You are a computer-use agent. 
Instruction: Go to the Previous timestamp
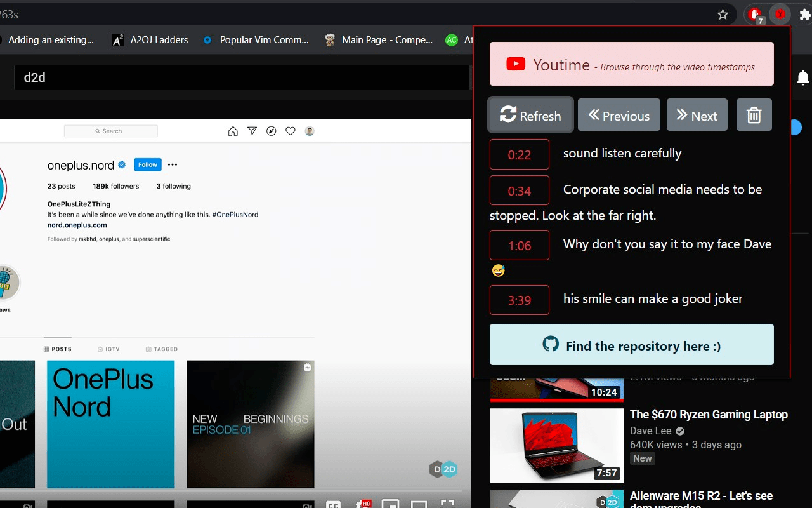[619, 115]
